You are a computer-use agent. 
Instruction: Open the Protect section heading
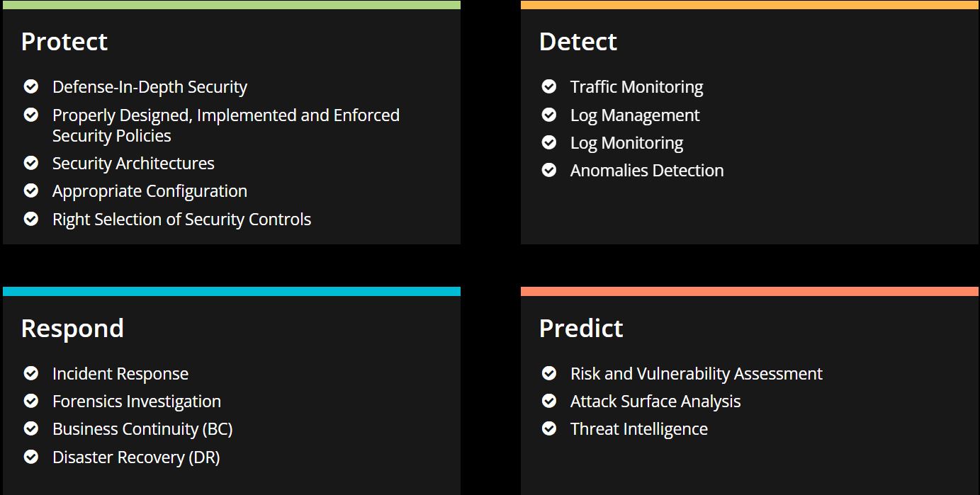[x=64, y=42]
